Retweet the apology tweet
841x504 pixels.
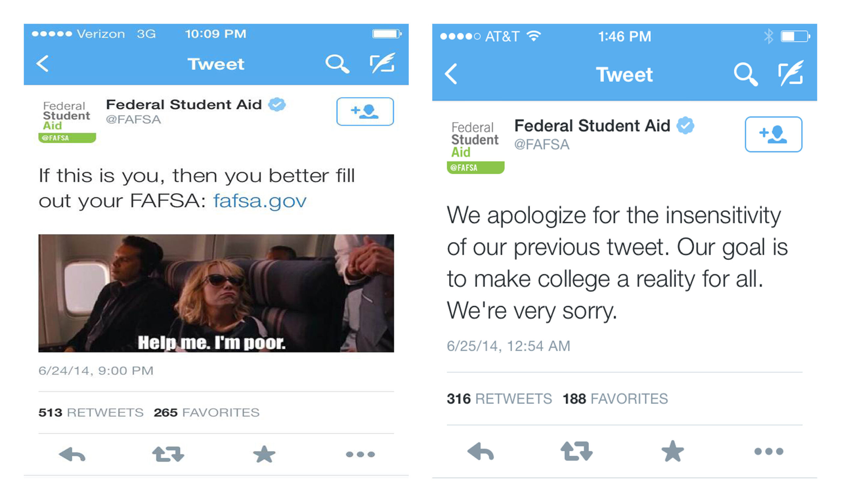576,451
